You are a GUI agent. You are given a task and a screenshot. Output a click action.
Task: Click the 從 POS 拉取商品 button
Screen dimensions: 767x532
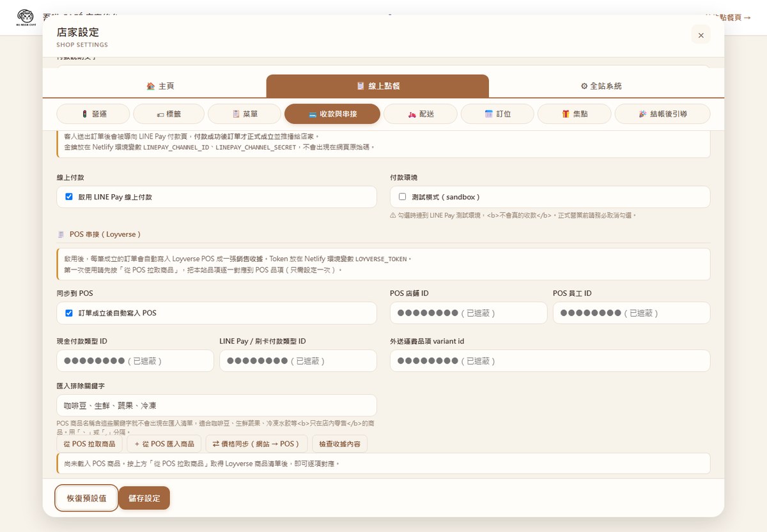(x=89, y=444)
